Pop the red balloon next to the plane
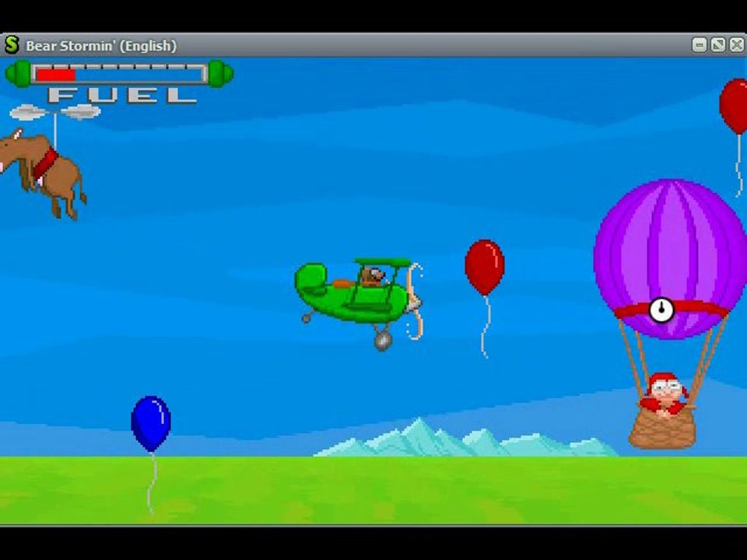The height and width of the screenshot is (560, 747). 485,267
